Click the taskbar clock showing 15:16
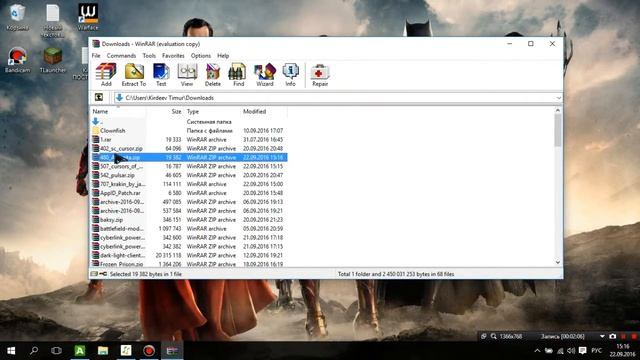This screenshot has height=360, width=640. (623, 351)
